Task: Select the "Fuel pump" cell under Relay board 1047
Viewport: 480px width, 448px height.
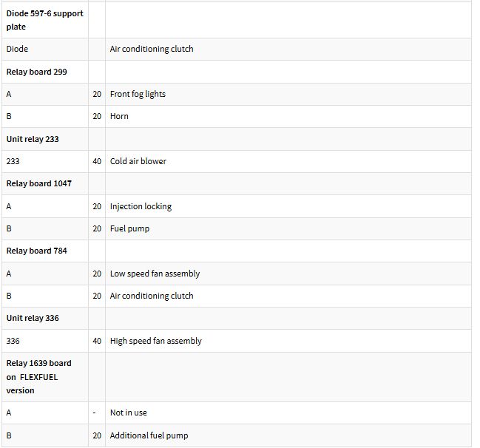Action: point(129,228)
